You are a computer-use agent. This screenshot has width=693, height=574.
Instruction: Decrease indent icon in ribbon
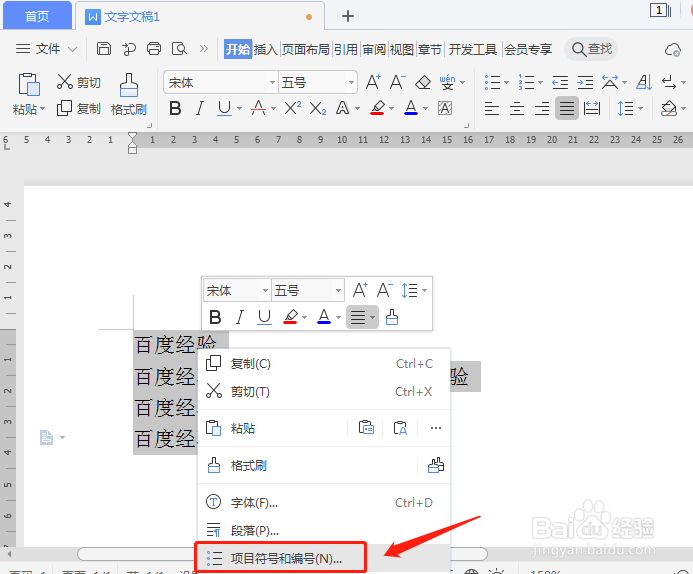click(560, 82)
